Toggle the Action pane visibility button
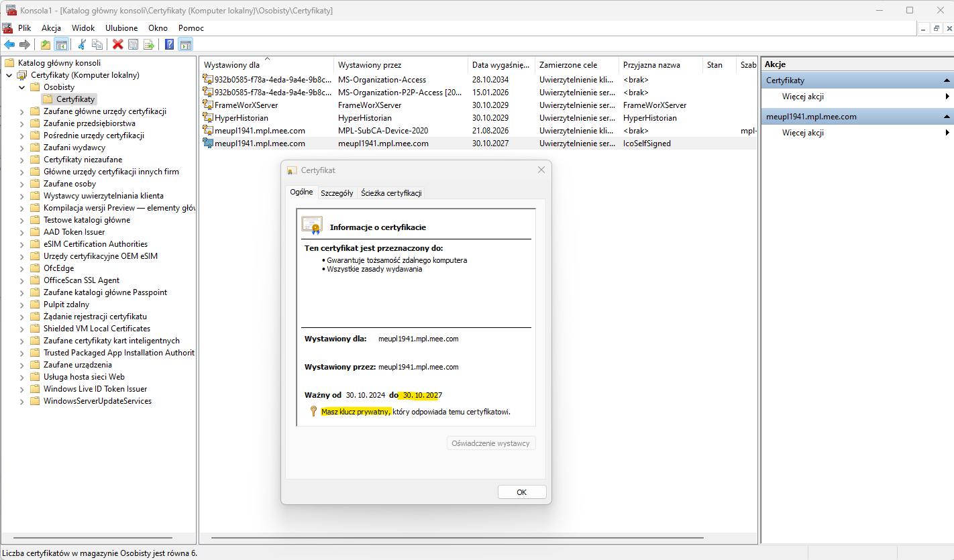The height and width of the screenshot is (560, 954). pos(186,44)
